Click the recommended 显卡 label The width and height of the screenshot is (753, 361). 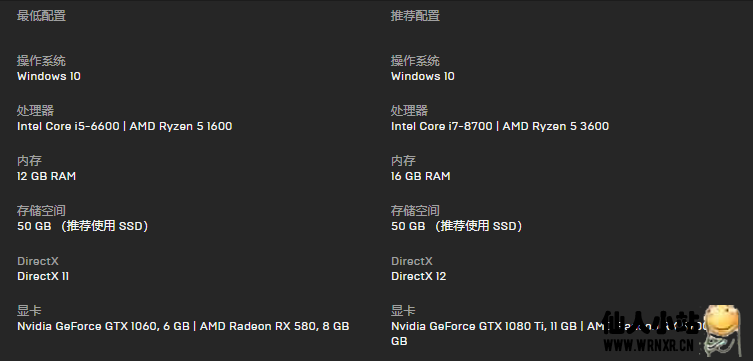403,311
